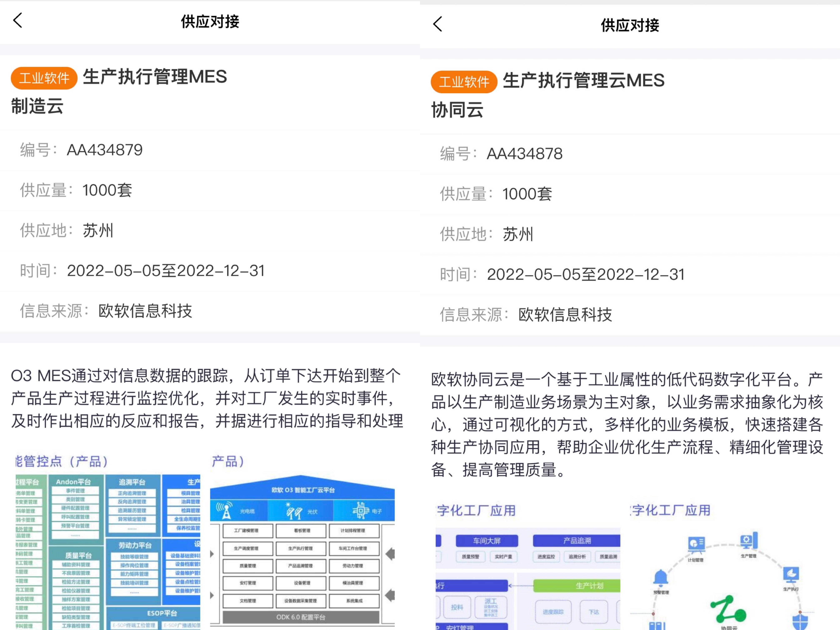840x630 pixels.
Task: Tap the O3 MES description paragraph
Action: click(x=207, y=399)
